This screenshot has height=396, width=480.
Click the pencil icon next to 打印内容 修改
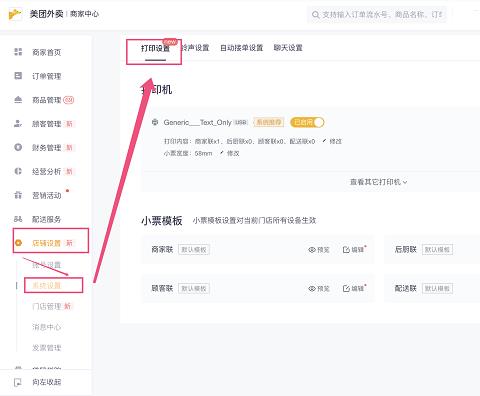coord(324,141)
